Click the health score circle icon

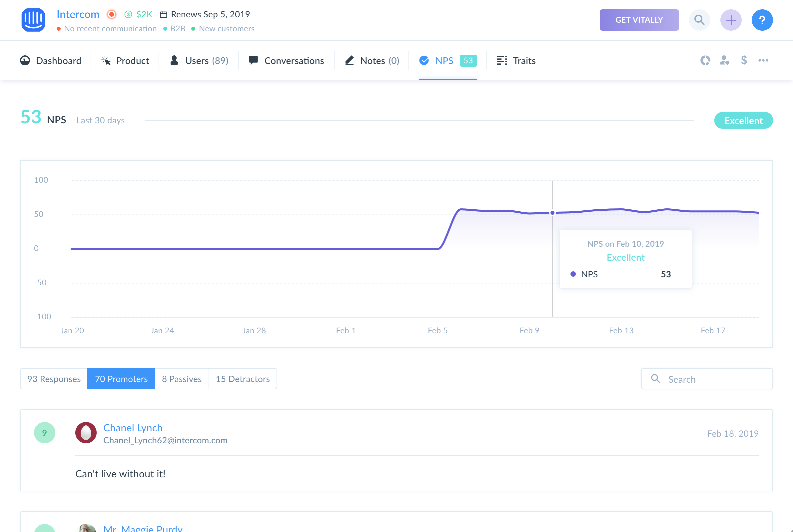click(x=705, y=60)
